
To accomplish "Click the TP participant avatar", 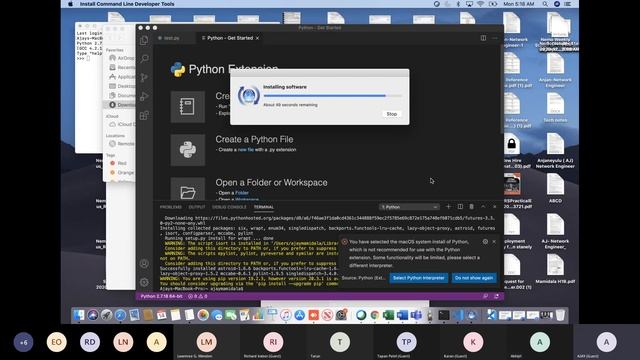I will tap(406, 342).
